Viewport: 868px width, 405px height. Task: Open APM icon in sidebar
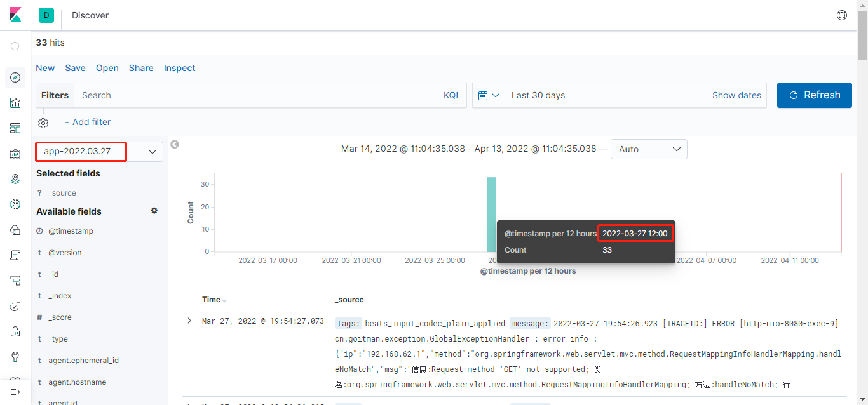click(x=15, y=281)
